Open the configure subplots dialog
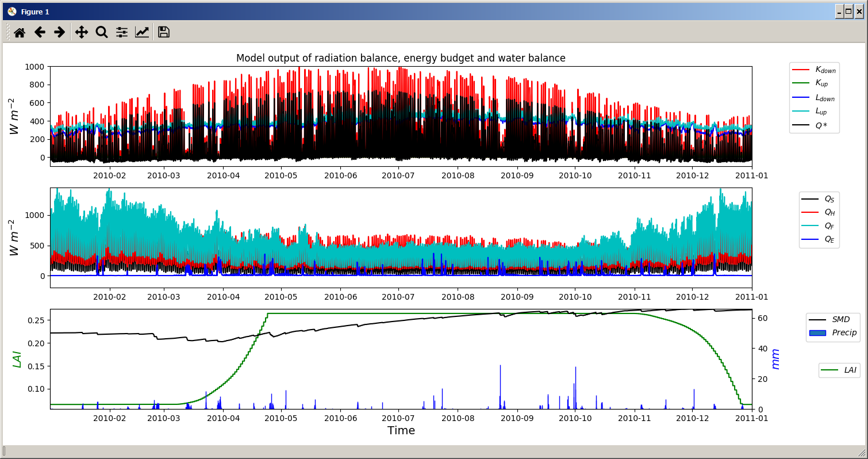The height and width of the screenshot is (459, 868). point(122,32)
